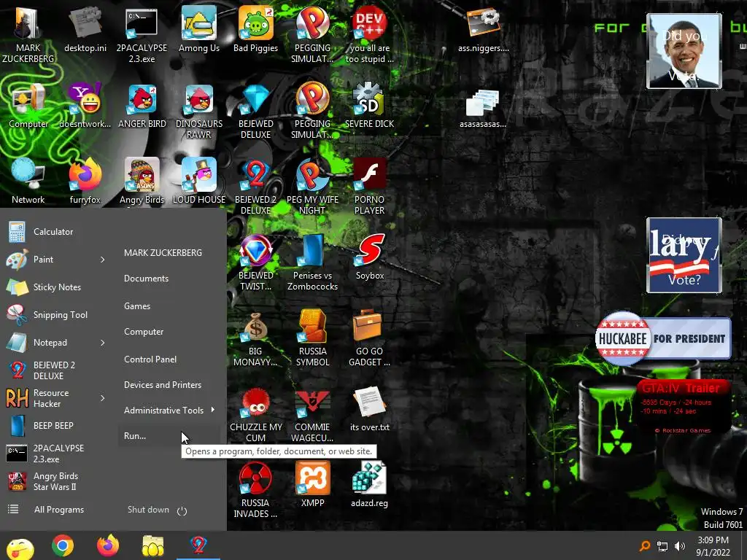Open MARK ZUCKERBERG user folder in Start menu
The width and height of the screenshot is (747, 560).
[x=163, y=253]
